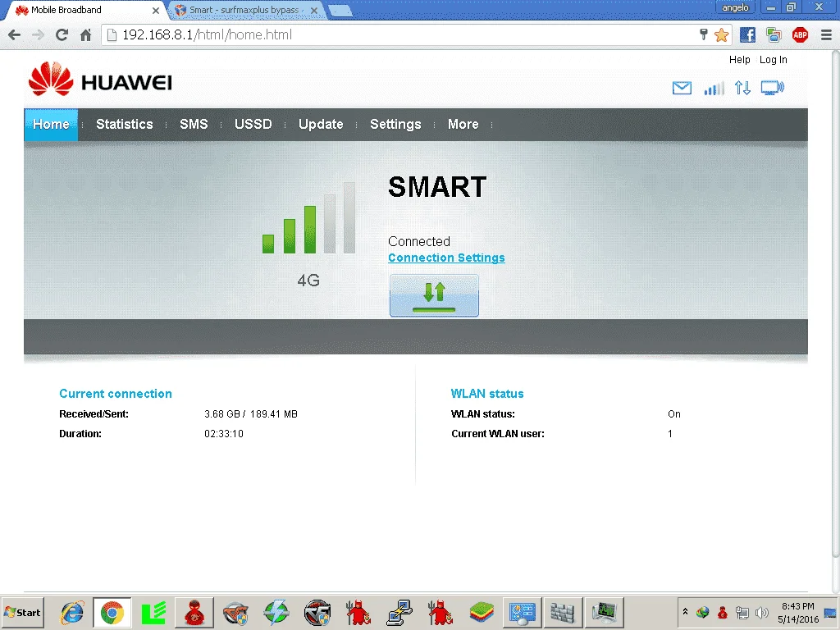Click the volume speaker tray icon
Viewport: 840px width, 630px height.
click(761, 612)
